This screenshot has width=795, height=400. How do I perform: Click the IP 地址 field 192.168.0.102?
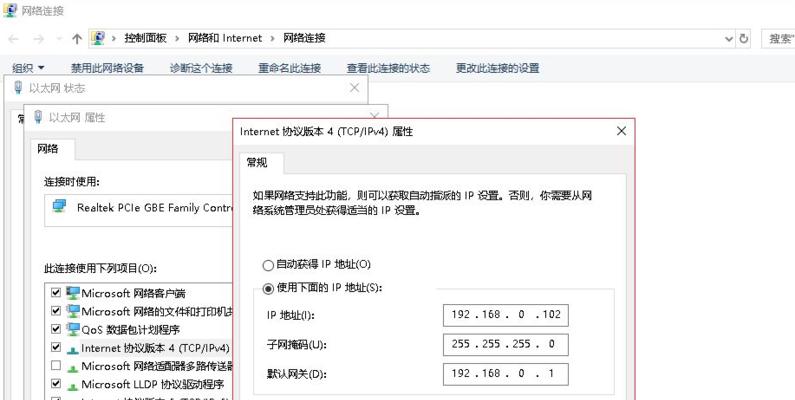pyautogui.click(x=505, y=315)
